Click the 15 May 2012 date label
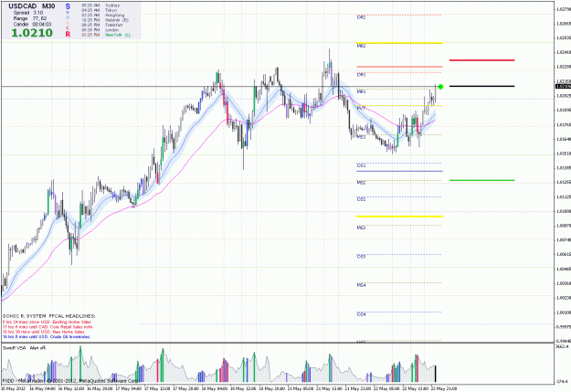 tap(13, 388)
